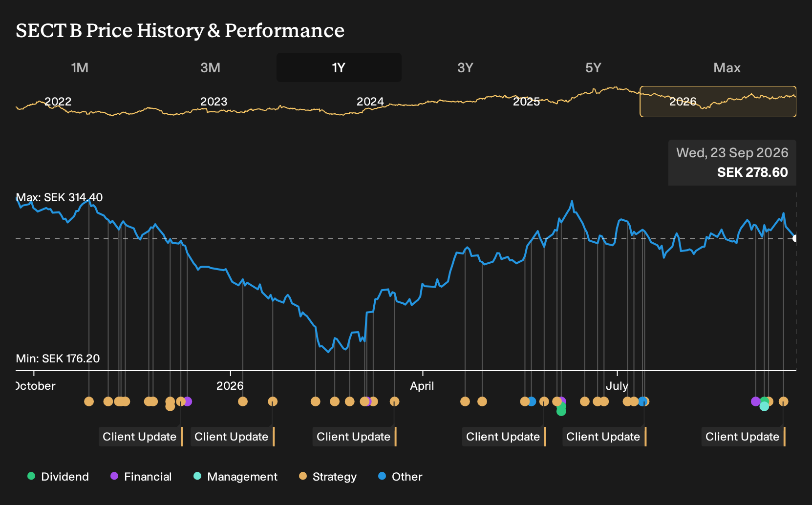The width and height of the screenshot is (812, 505).
Task: Jump to 2024 in the overview chart
Action: (370, 102)
